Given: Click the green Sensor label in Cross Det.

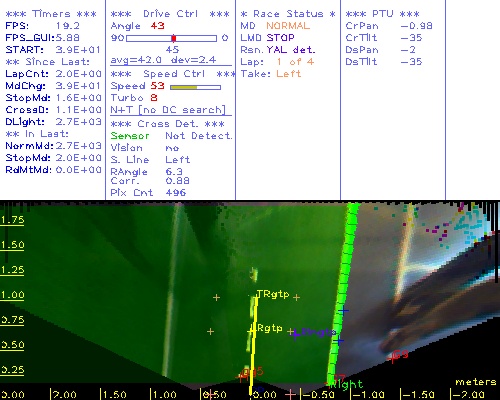Looking at the screenshot, I should [130, 136].
